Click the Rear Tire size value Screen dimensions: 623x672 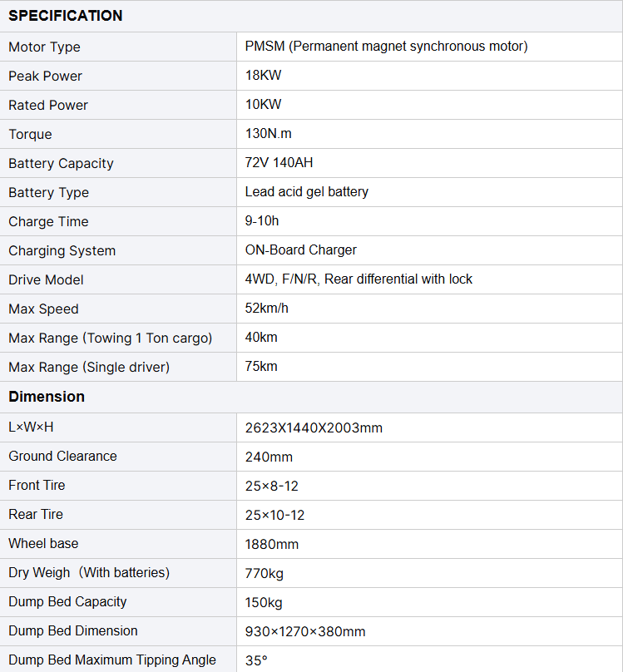[x=274, y=515]
